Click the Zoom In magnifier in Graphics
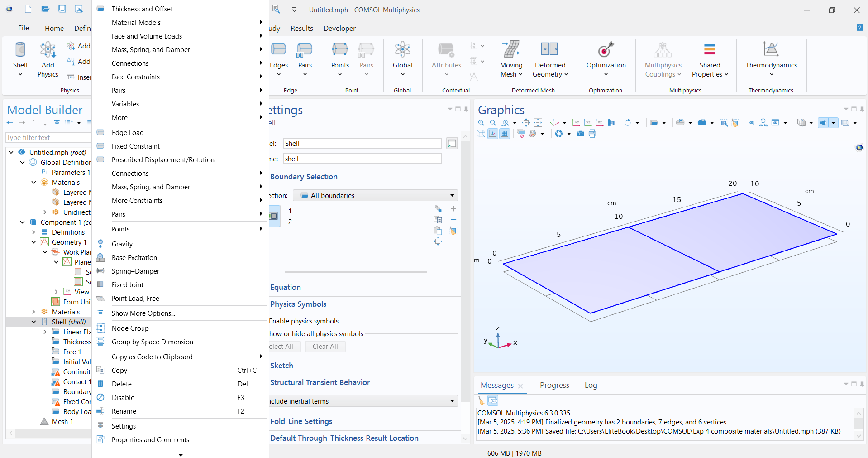Screen dimensions: 868x458 click(x=481, y=123)
